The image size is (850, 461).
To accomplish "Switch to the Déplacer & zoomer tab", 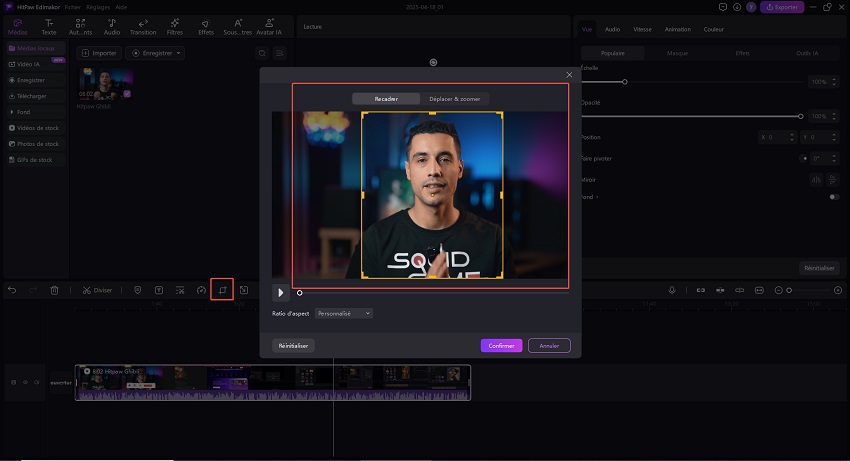I will pos(454,99).
